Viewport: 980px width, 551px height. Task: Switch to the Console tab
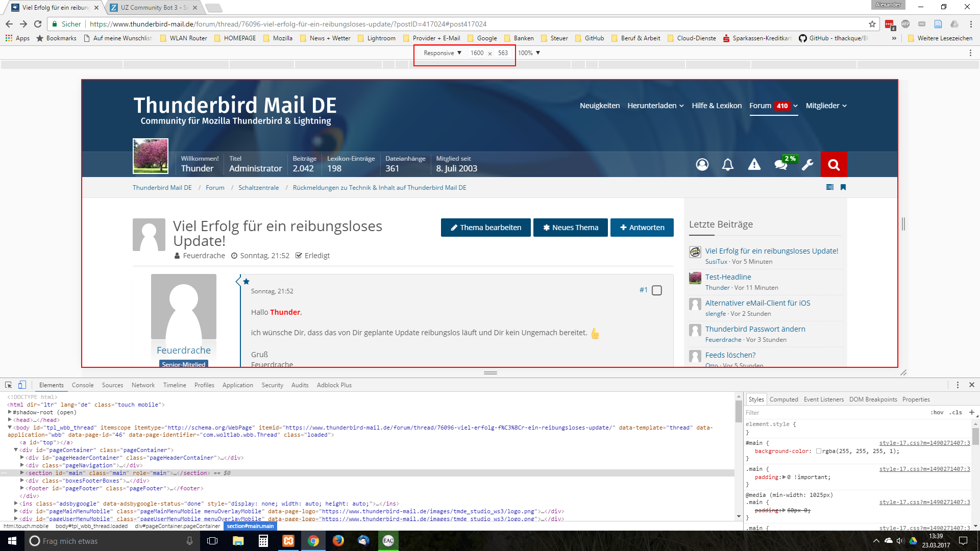click(83, 385)
